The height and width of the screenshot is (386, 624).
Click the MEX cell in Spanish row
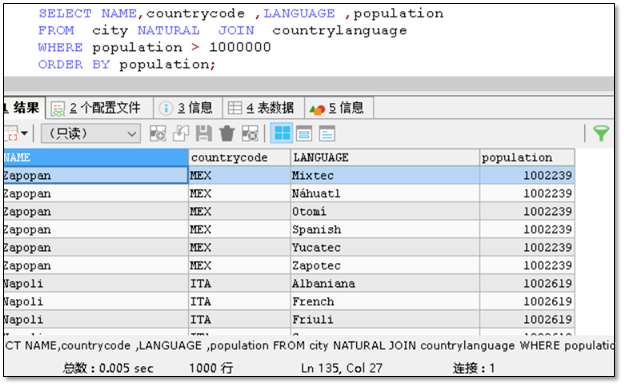tap(239, 230)
